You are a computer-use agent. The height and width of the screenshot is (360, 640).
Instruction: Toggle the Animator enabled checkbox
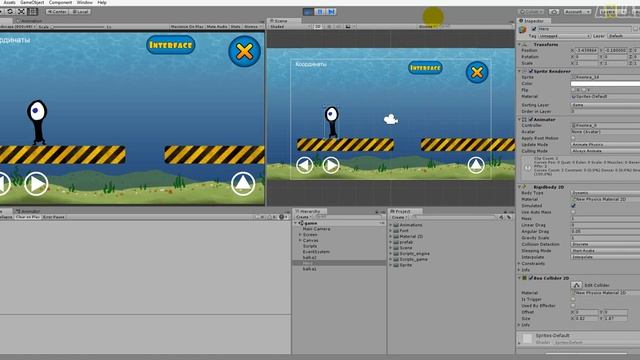pyautogui.click(x=531, y=120)
